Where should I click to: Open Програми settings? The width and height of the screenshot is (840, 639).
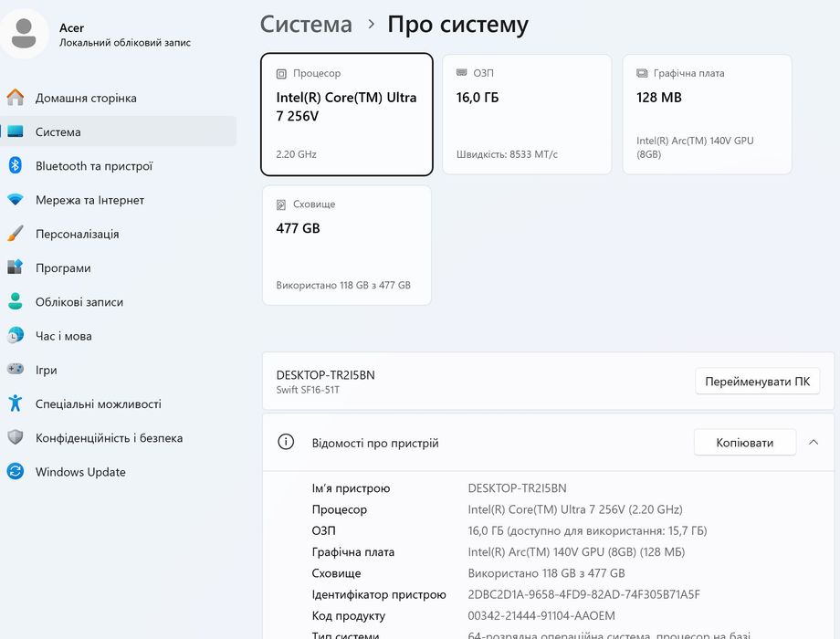coord(118,267)
